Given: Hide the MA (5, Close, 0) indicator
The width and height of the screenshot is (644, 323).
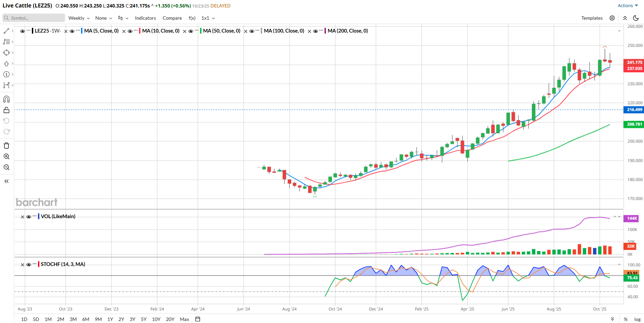Looking at the screenshot, I should coord(72,31).
